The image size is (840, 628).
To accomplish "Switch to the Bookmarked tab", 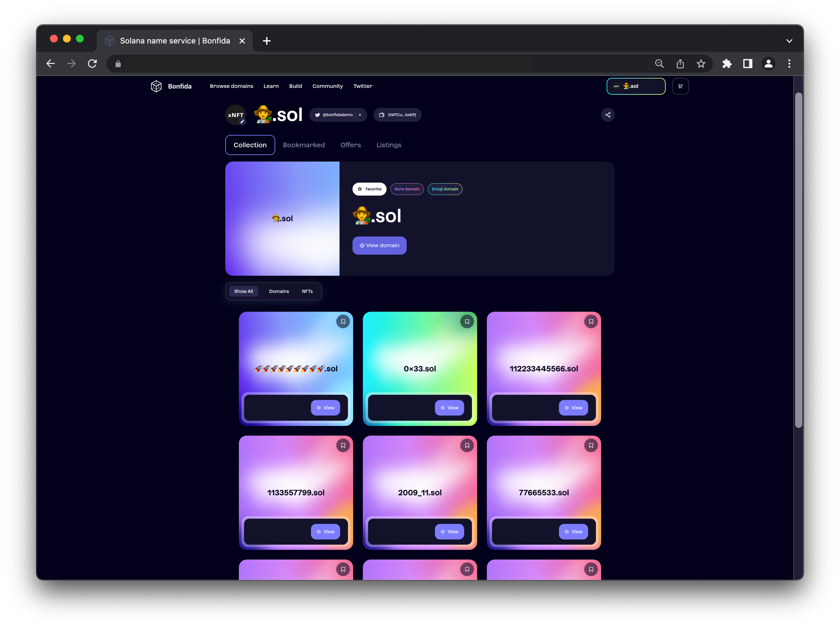I will click(x=303, y=145).
